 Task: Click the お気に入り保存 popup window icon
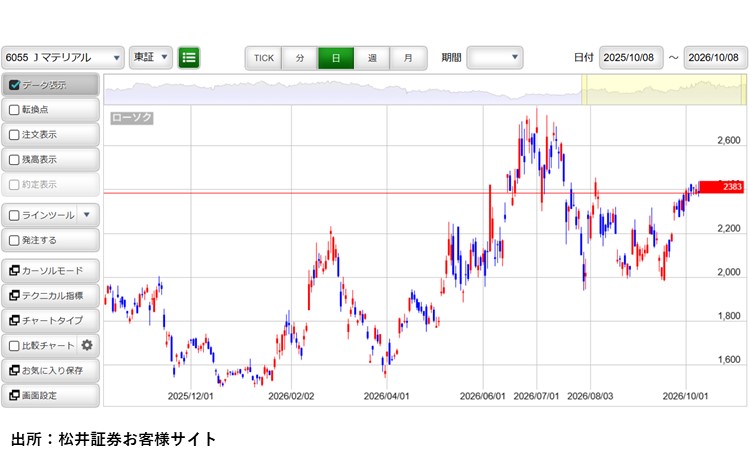coord(14,370)
